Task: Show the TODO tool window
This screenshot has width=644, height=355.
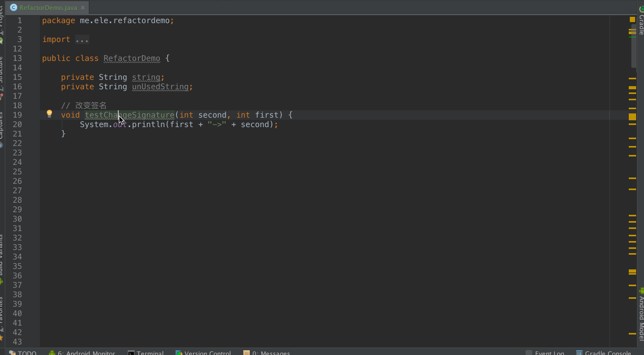Action: click(23, 352)
